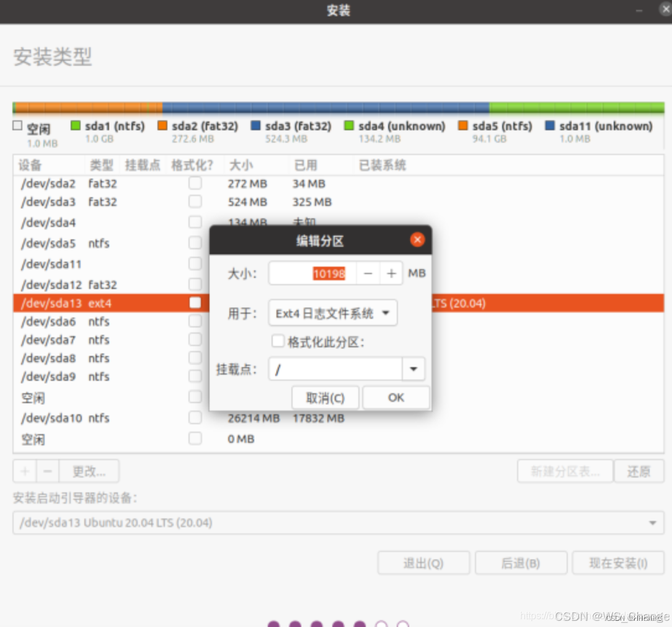The width and height of the screenshot is (672, 627).
Task: Toggle format checkbox for /dev/sda5
Action: (x=195, y=242)
